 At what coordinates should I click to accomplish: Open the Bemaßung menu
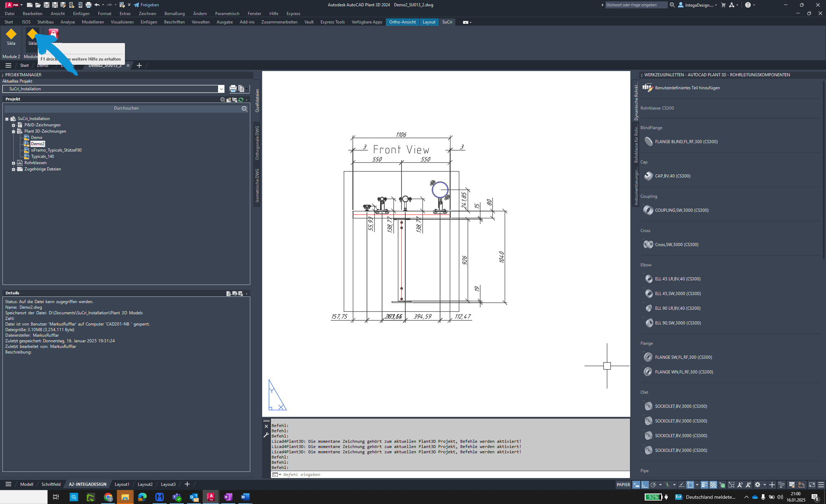point(174,14)
